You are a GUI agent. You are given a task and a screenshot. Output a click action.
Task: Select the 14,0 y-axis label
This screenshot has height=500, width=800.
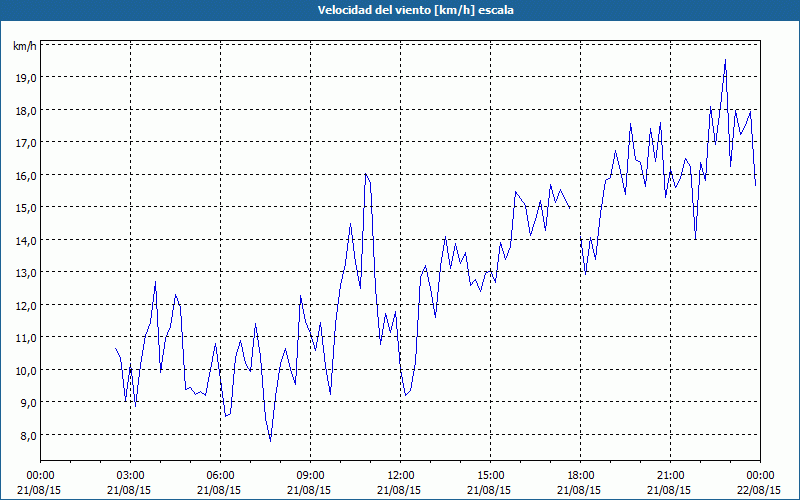click(x=26, y=240)
